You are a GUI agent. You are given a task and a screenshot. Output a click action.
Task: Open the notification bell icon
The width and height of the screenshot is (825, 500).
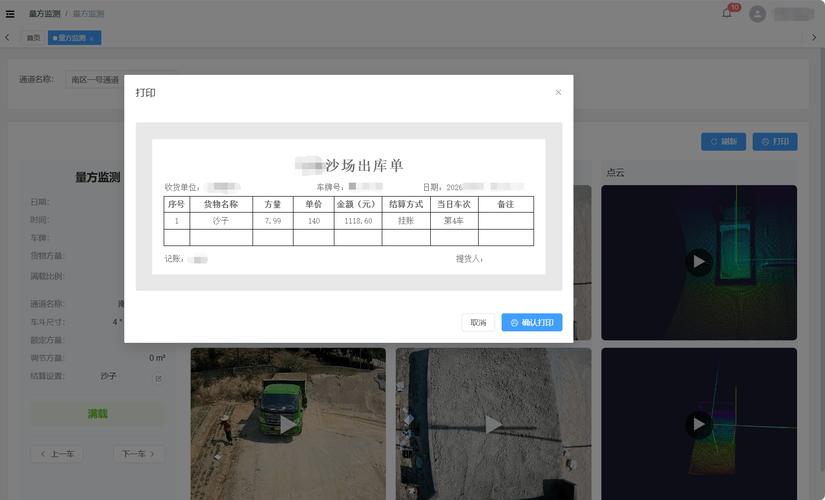pyautogui.click(x=727, y=13)
